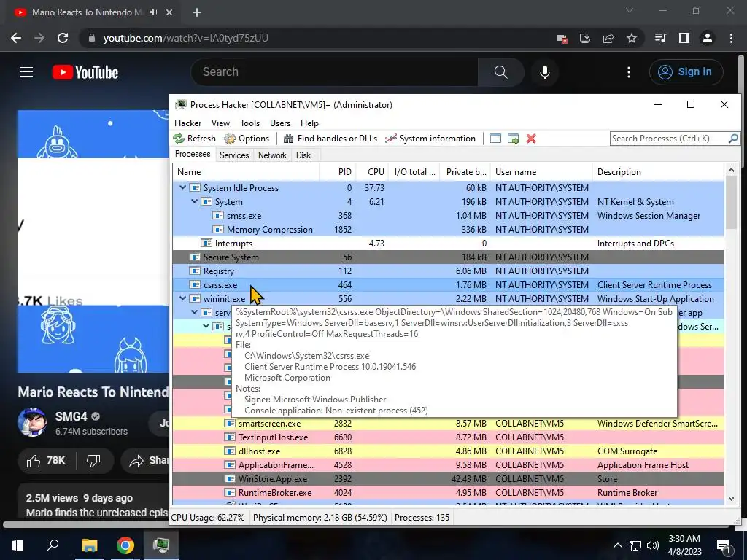This screenshot has width=747, height=560.
Task: Click the YouTube search magnifier button
Action: tap(500, 72)
